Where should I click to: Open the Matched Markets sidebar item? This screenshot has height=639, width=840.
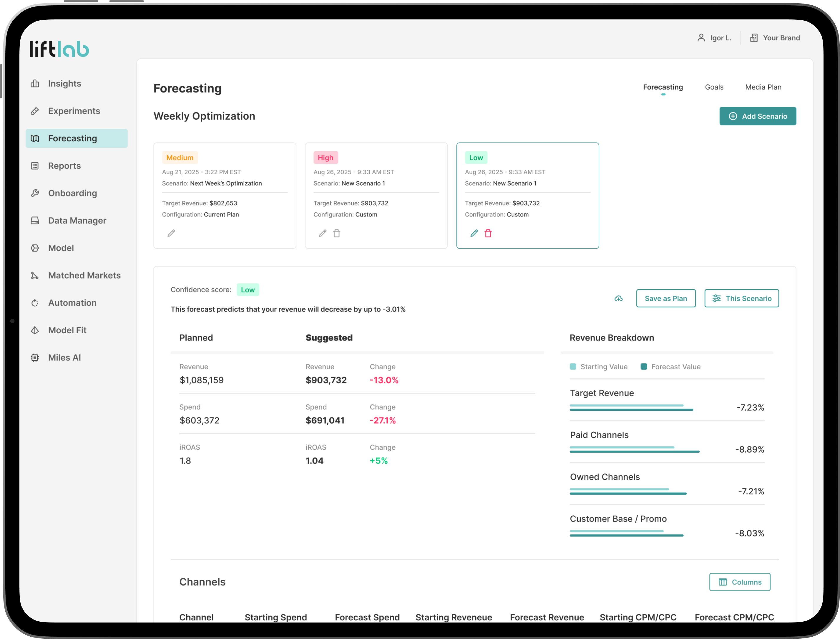84,275
